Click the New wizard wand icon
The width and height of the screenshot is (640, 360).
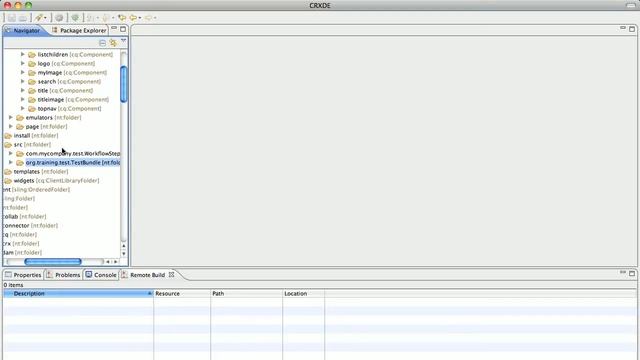coord(38,18)
